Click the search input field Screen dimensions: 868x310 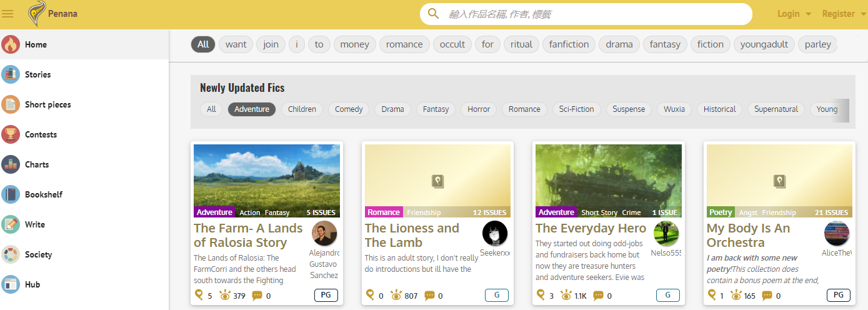586,14
